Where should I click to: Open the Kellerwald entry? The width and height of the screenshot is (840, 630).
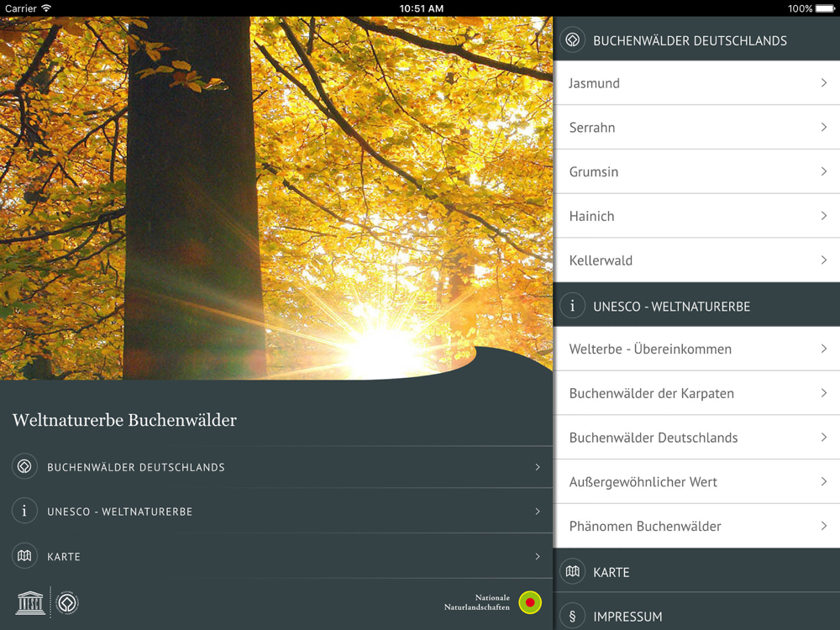point(696,260)
